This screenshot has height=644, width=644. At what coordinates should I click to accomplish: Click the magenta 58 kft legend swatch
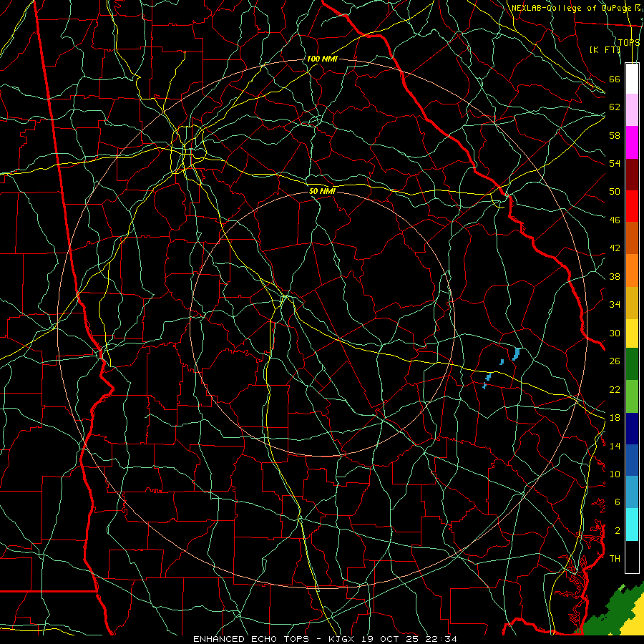632,142
